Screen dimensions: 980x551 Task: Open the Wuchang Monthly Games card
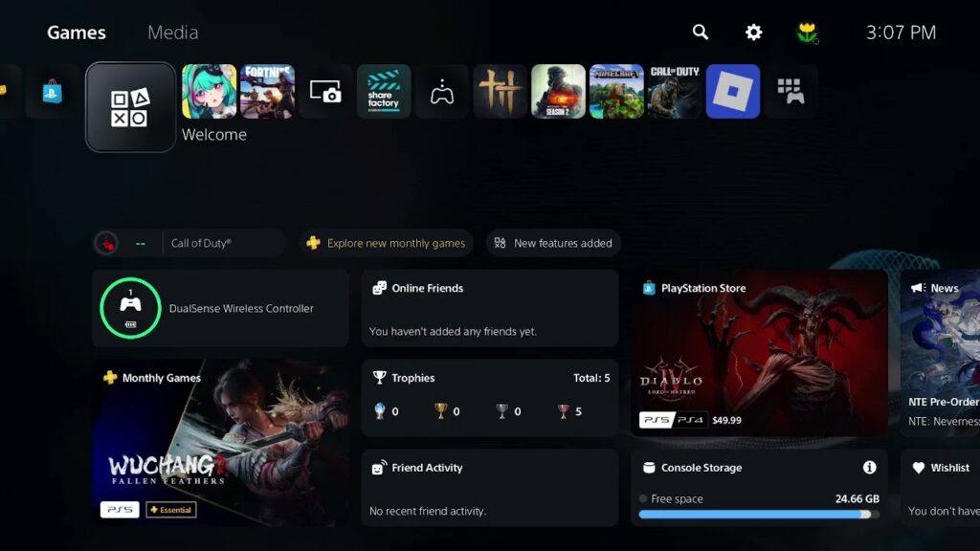click(x=220, y=442)
